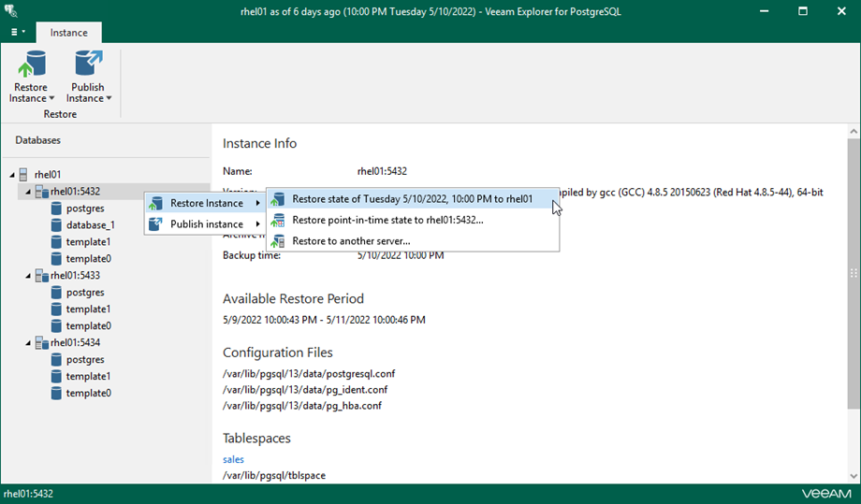Click the Restore Instance context menu icon

click(x=156, y=203)
